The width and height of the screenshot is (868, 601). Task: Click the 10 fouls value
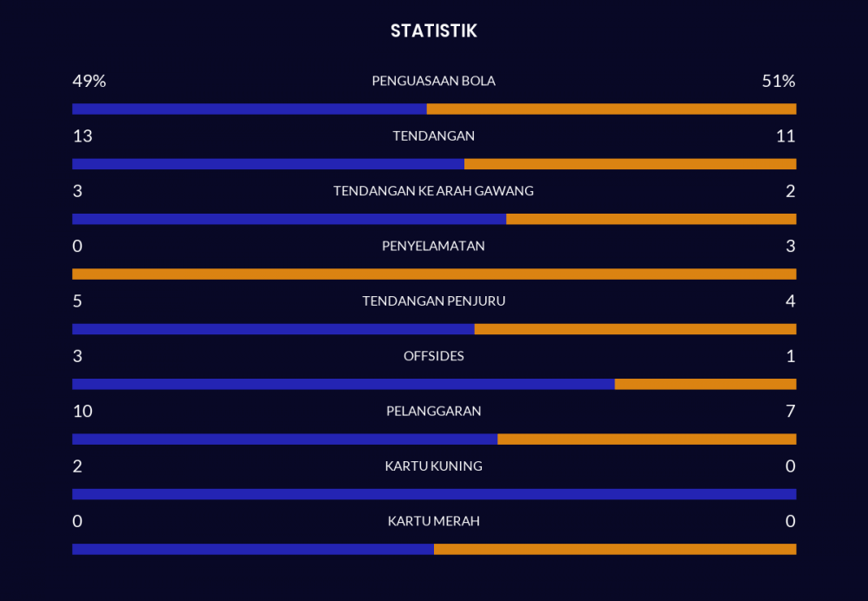[x=82, y=411]
